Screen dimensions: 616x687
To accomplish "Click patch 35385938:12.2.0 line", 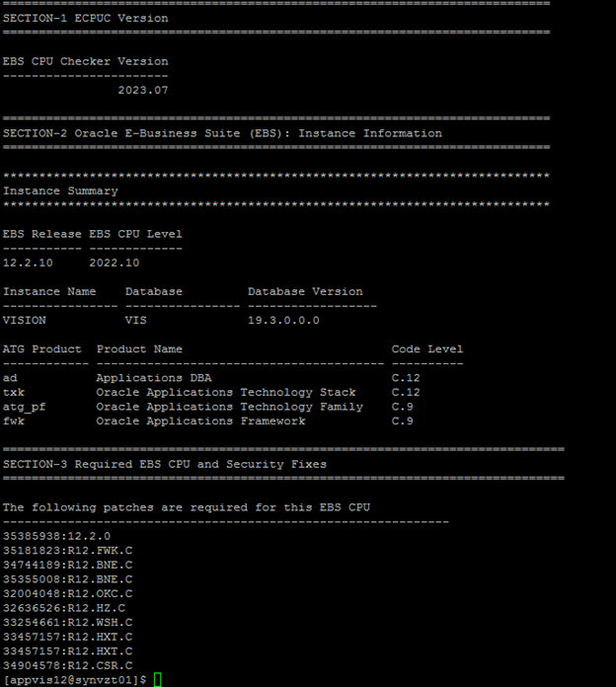I will pyautogui.click(x=56, y=536).
